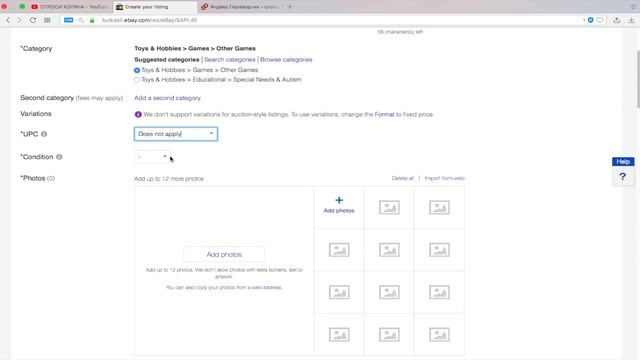Click the Delete all photos link
The width and height of the screenshot is (640, 360).
coord(402,178)
